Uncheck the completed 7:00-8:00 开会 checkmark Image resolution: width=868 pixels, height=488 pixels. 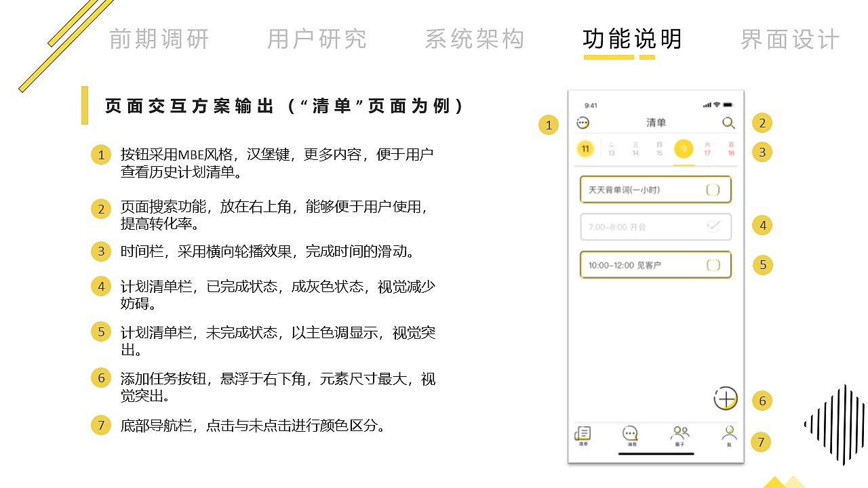click(x=713, y=224)
